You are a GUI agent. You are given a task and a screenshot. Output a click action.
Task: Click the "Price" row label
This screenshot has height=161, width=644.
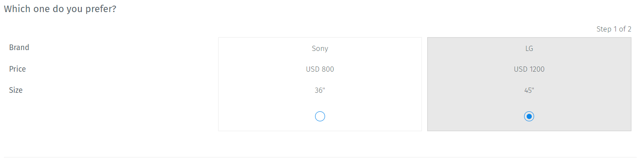[x=17, y=69]
